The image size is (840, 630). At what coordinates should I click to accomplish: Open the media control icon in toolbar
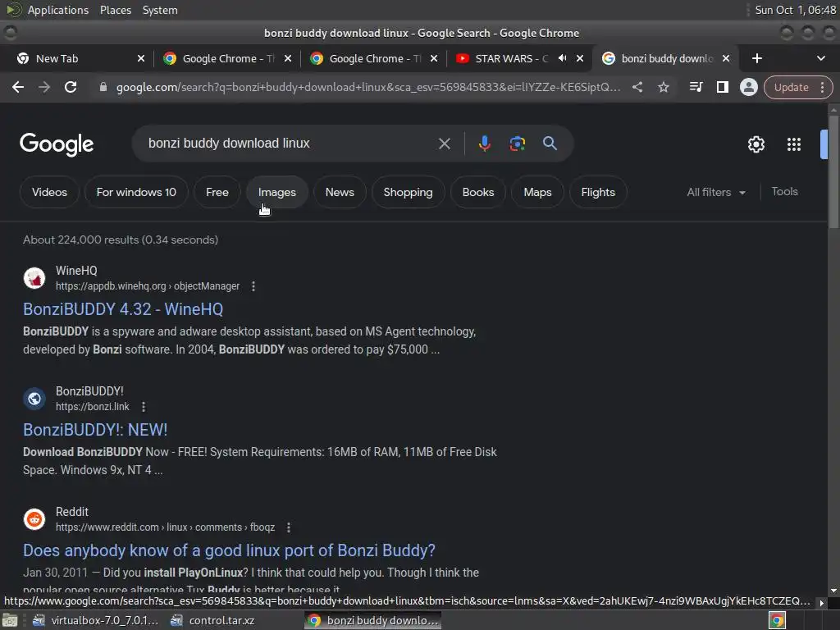pos(696,87)
